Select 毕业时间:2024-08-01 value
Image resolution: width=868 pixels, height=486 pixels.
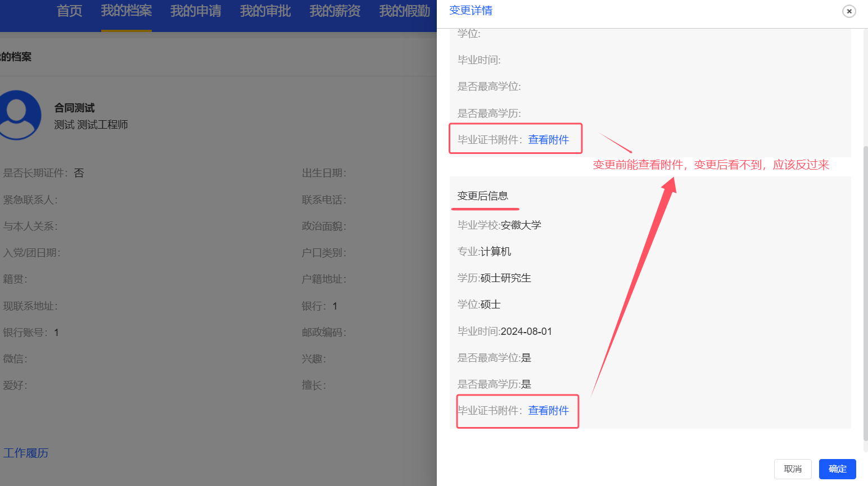click(x=526, y=331)
